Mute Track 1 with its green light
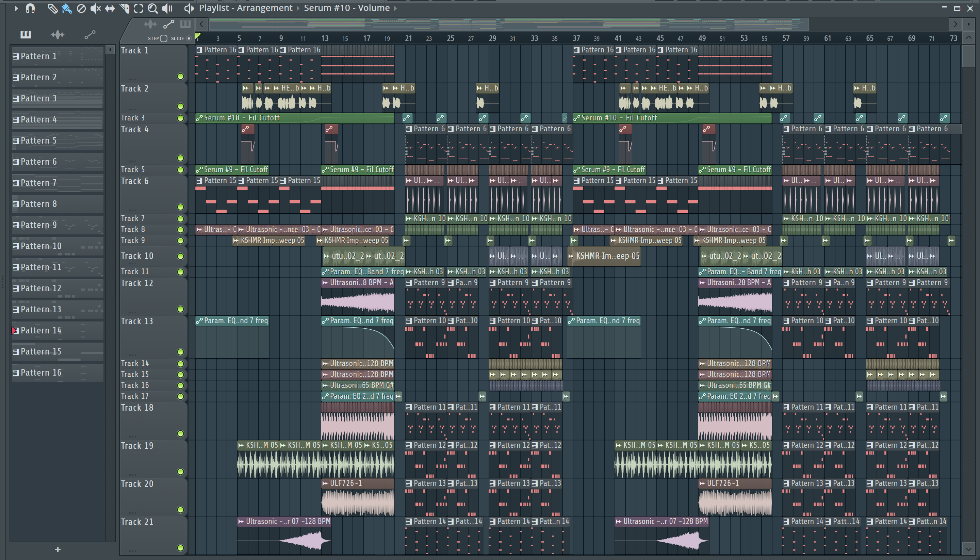Viewport: 980px width, 560px height. [180, 77]
